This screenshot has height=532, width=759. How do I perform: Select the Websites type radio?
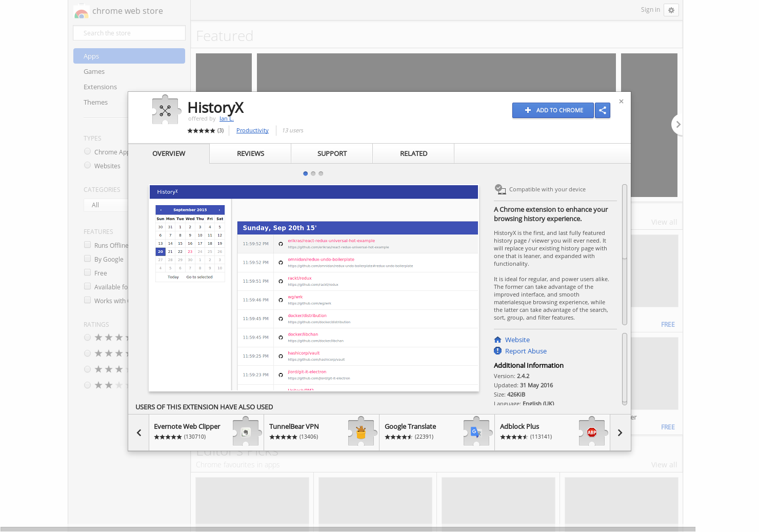(88, 165)
